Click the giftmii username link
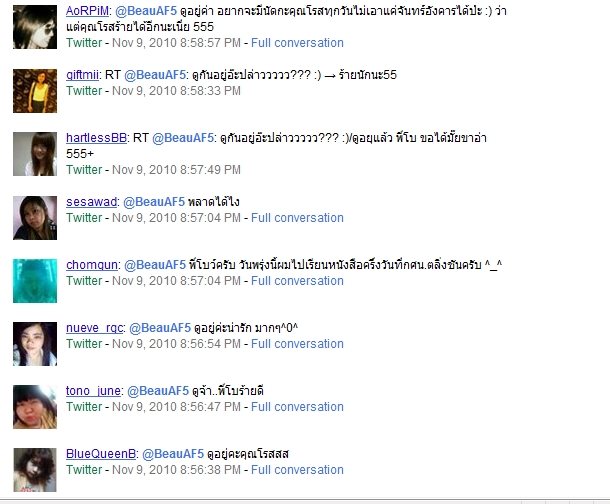Image resolution: width=610 pixels, height=504 pixels. coord(82,75)
